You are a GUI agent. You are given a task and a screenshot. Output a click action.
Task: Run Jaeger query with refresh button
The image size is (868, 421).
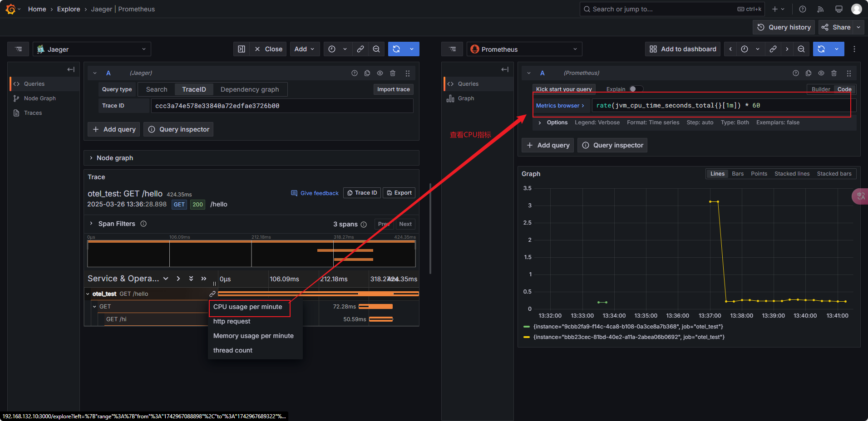click(396, 49)
